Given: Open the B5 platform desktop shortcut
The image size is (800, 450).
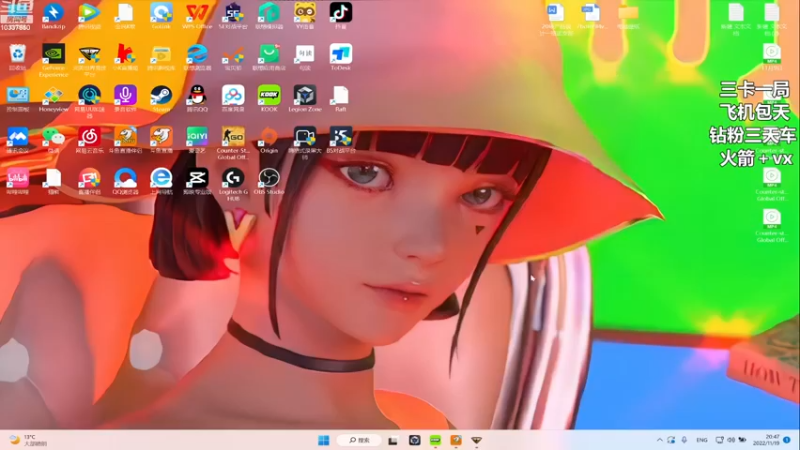Looking at the screenshot, I should click(340, 140).
